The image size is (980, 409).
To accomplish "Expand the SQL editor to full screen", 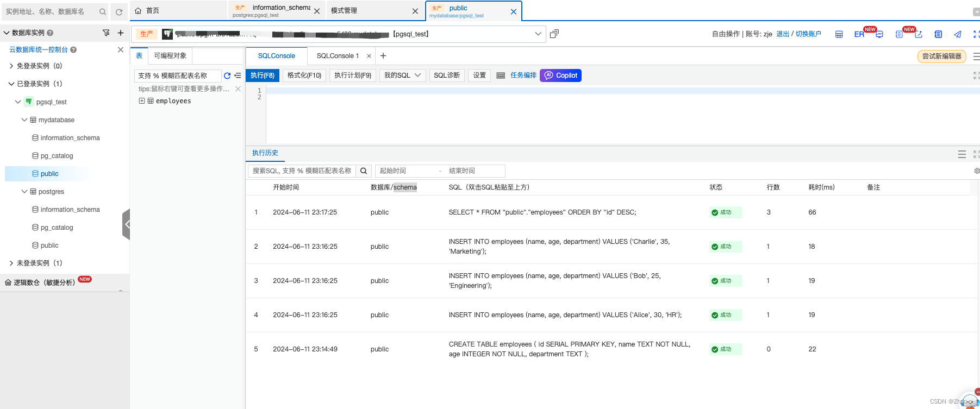I will pos(976,75).
